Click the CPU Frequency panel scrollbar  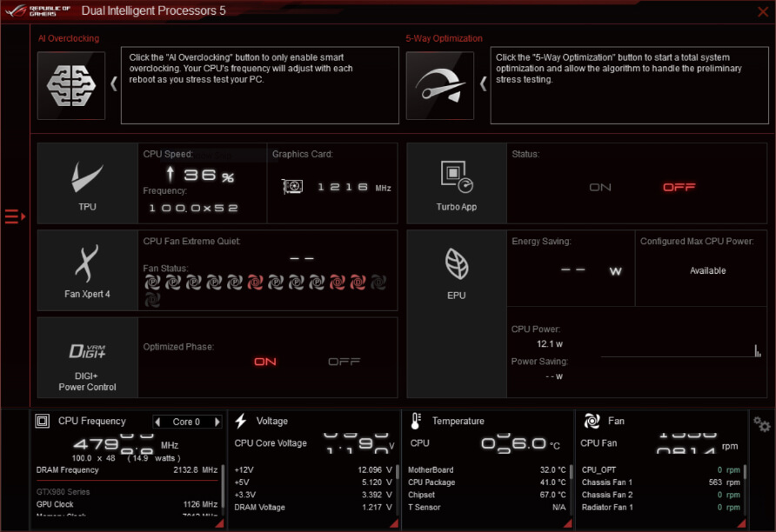tap(223, 486)
